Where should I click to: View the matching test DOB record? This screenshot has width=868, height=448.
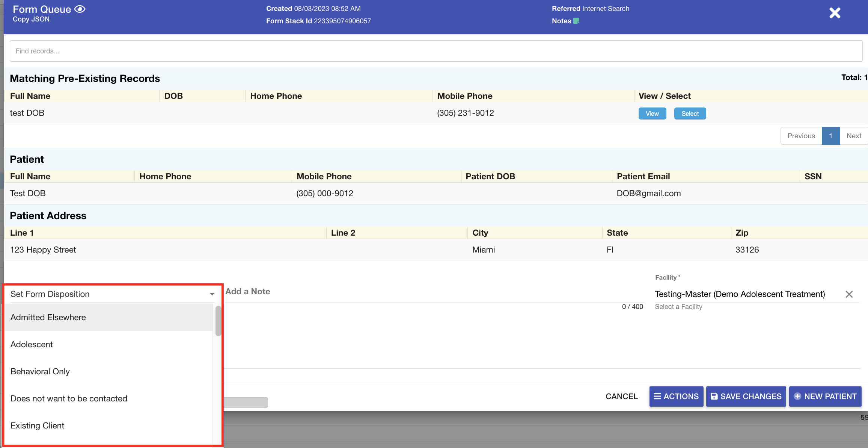(652, 114)
